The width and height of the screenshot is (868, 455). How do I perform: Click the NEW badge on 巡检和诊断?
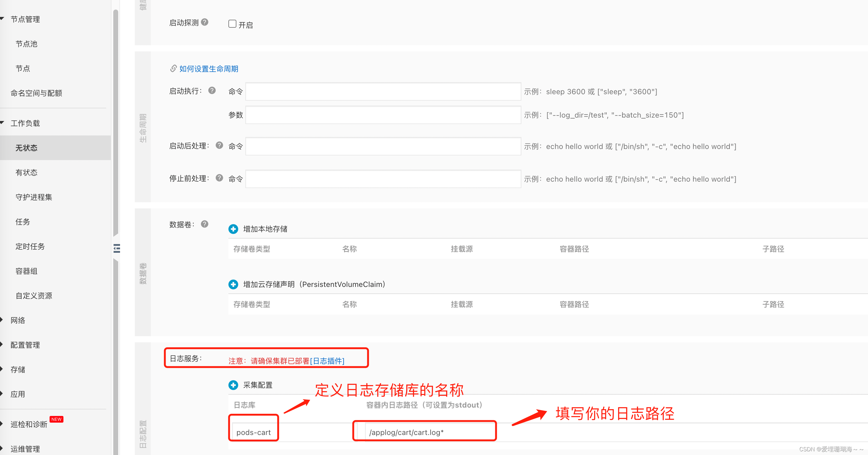[x=56, y=419]
